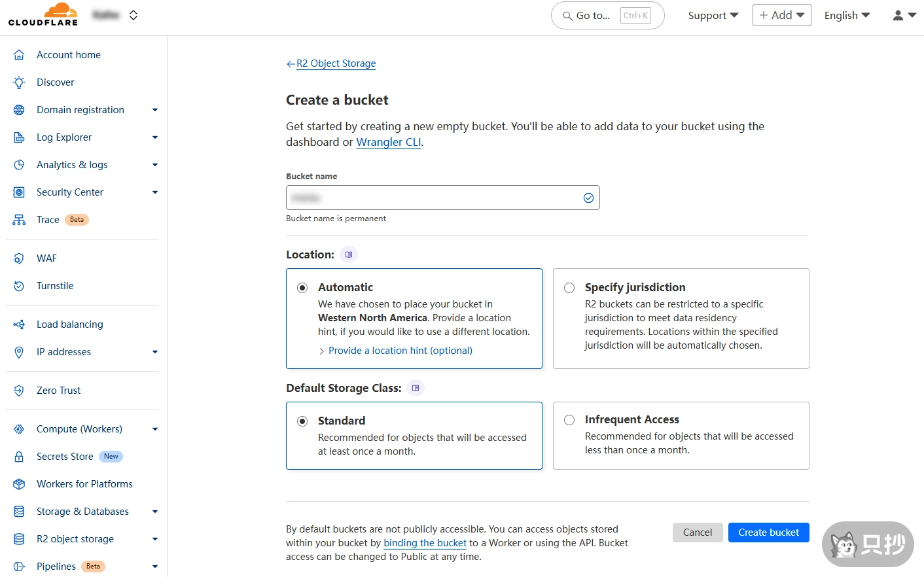Viewport: 924px width, 577px height.
Task: Select the Specify jurisdiction radio button
Action: 569,288
